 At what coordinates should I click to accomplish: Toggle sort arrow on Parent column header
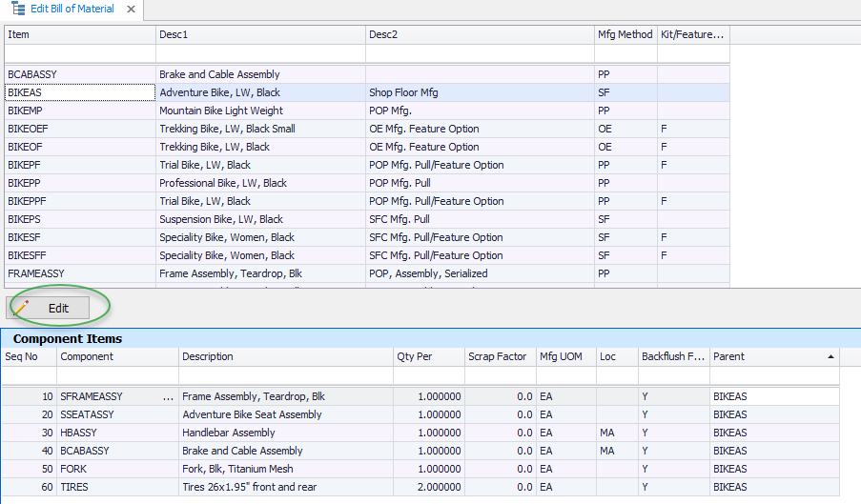[x=830, y=357]
